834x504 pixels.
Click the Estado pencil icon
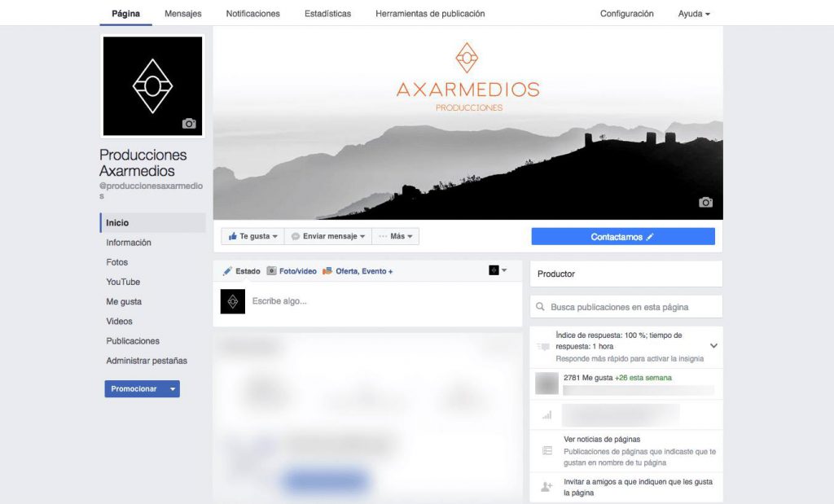[x=227, y=271]
